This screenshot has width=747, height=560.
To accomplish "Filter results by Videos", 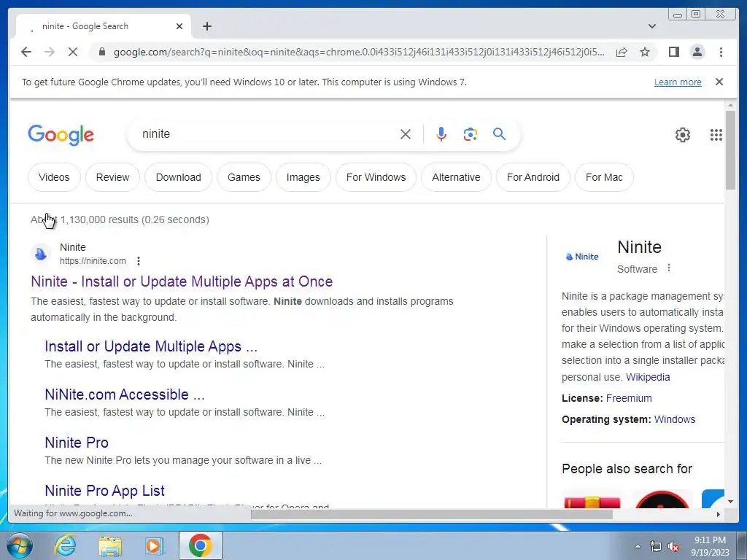I will (54, 177).
